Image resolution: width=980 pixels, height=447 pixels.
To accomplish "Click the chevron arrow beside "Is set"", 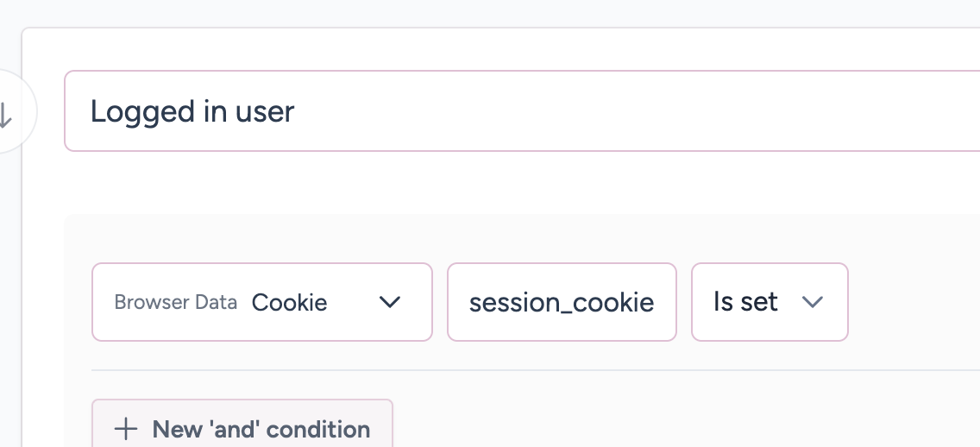I will point(812,302).
